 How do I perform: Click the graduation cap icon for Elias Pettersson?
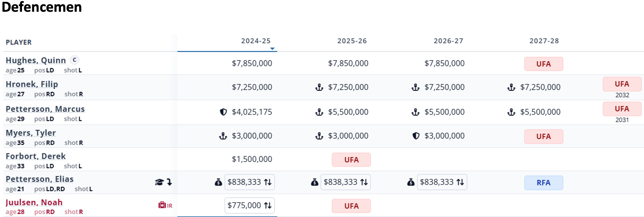pos(159,182)
